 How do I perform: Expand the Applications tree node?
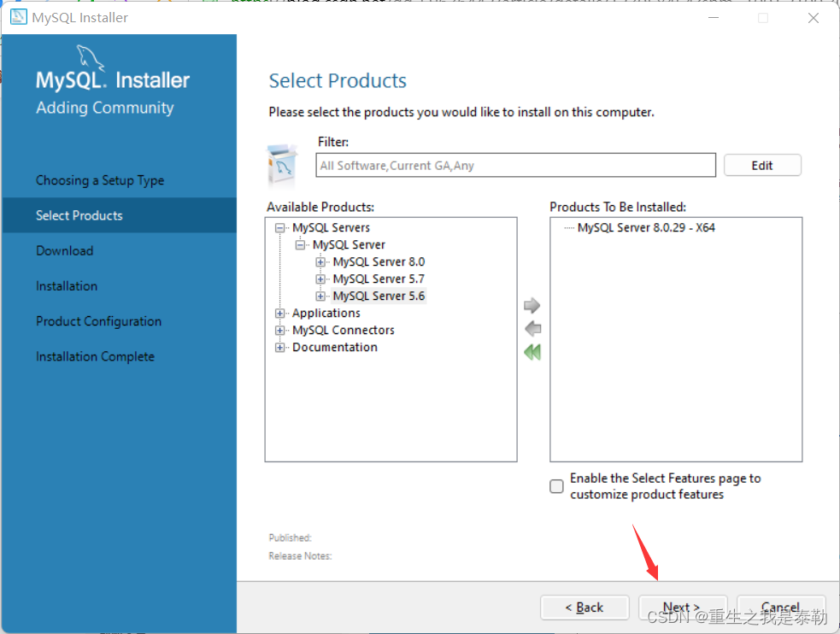pyautogui.click(x=279, y=314)
